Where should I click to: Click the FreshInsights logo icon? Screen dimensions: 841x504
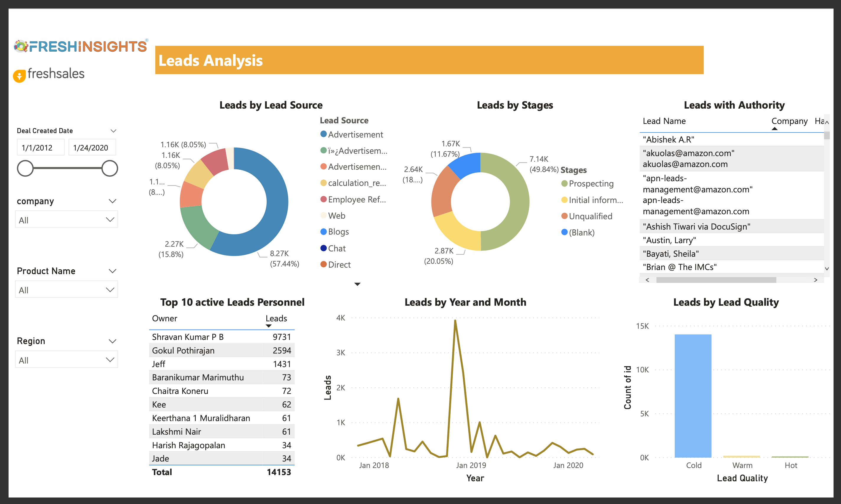21,46
